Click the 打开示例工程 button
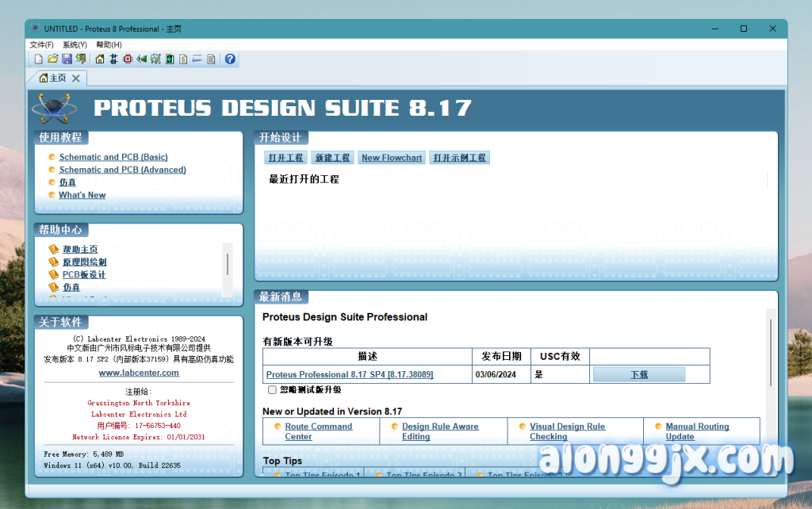This screenshot has width=812, height=509. point(460,158)
